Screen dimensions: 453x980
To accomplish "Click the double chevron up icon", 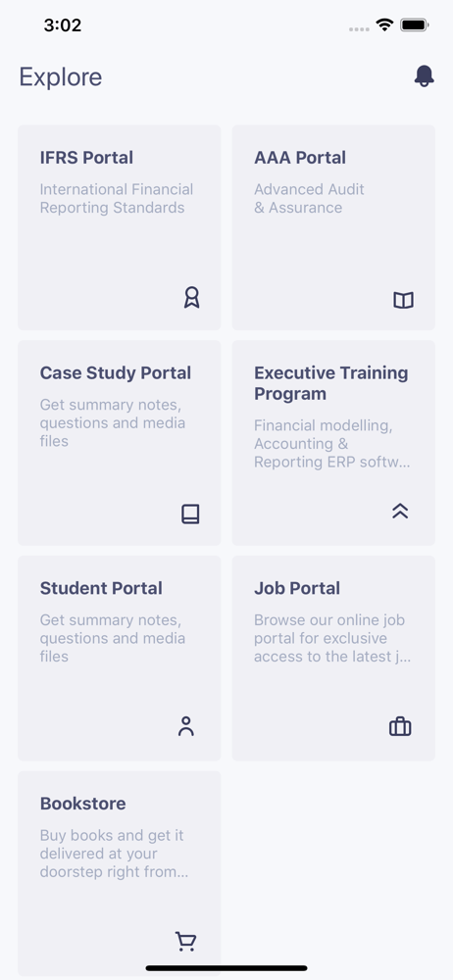I will pos(400,512).
